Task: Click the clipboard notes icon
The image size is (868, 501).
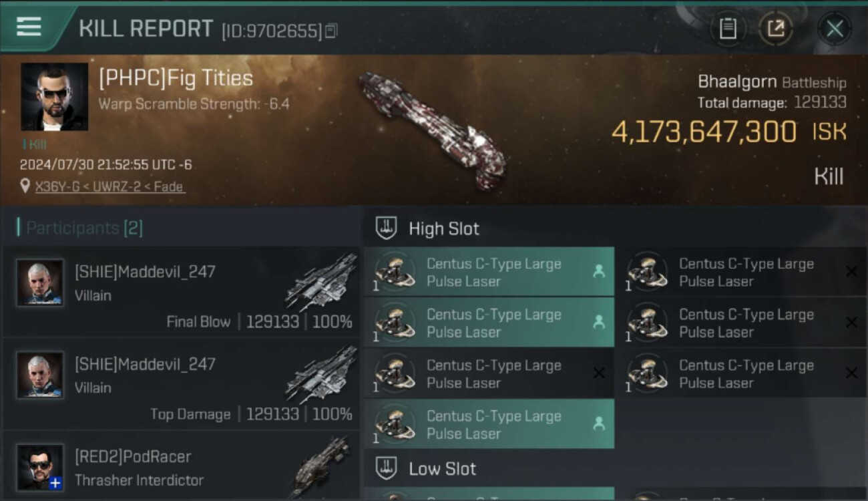Action: (728, 29)
